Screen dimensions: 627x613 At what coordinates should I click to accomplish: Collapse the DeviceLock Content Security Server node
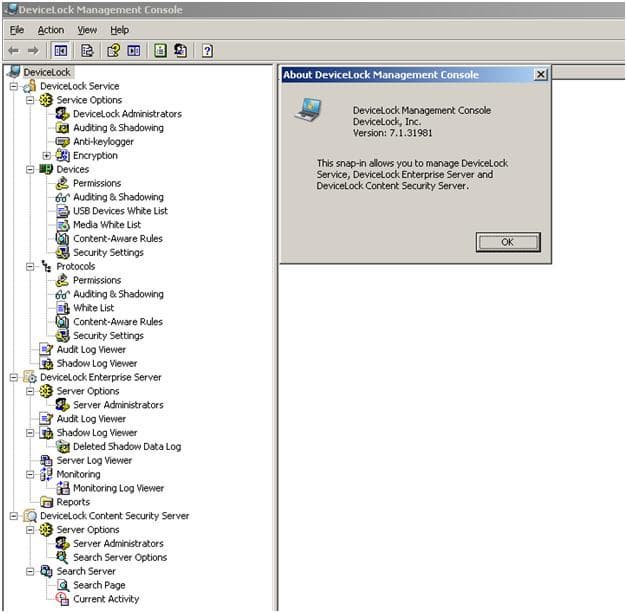[x=14, y=516]
